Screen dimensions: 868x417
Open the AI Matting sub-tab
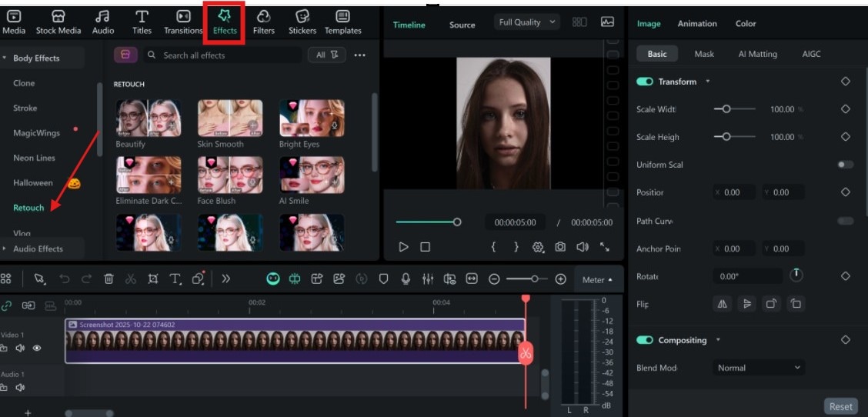coord(758,54)
